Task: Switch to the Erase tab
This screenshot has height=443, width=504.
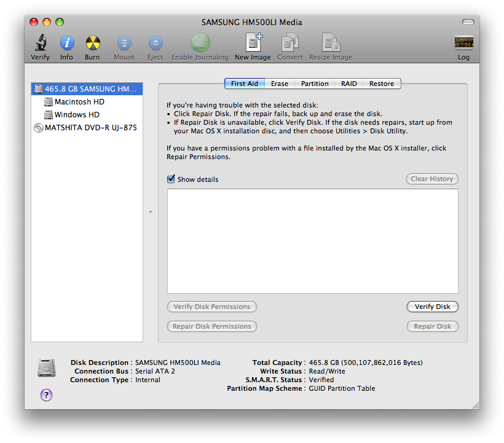Action: [x=279, y=84]
